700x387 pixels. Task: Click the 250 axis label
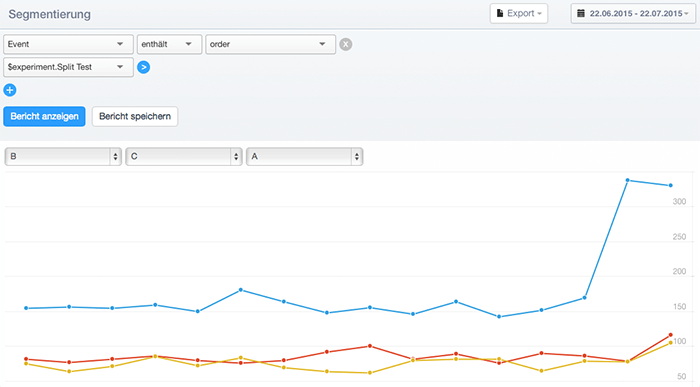click(679, 237)
